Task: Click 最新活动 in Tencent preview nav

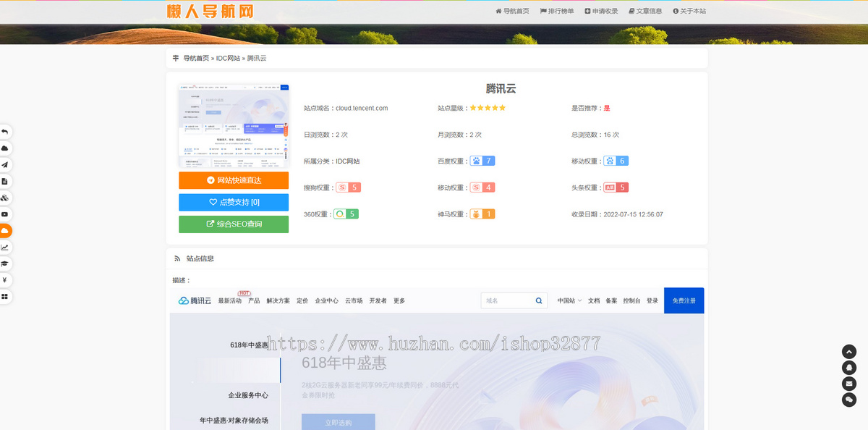Action: point(230,300)
